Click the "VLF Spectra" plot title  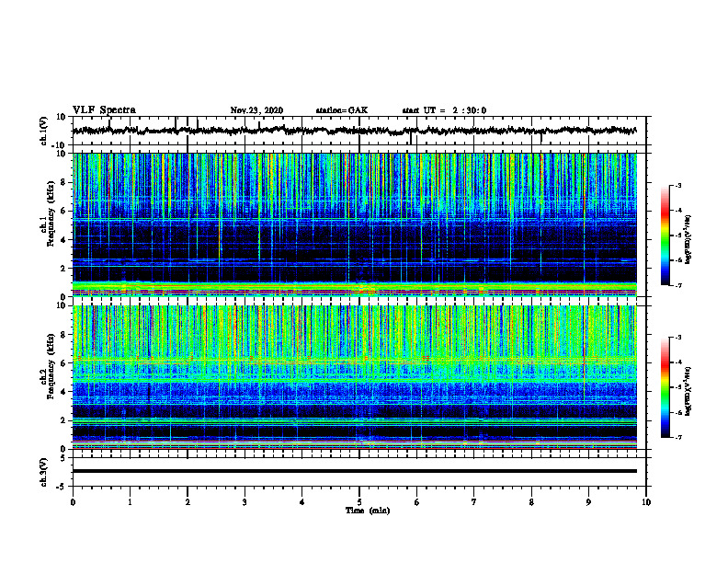(x=104, y=110)
